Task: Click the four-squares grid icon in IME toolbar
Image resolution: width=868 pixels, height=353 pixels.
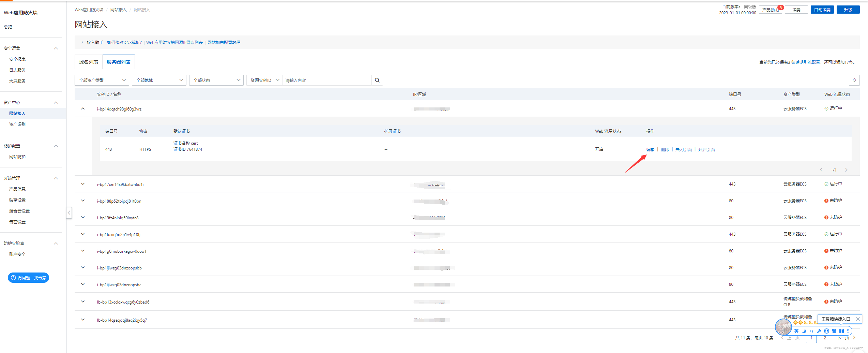Action: pos(841,331)
